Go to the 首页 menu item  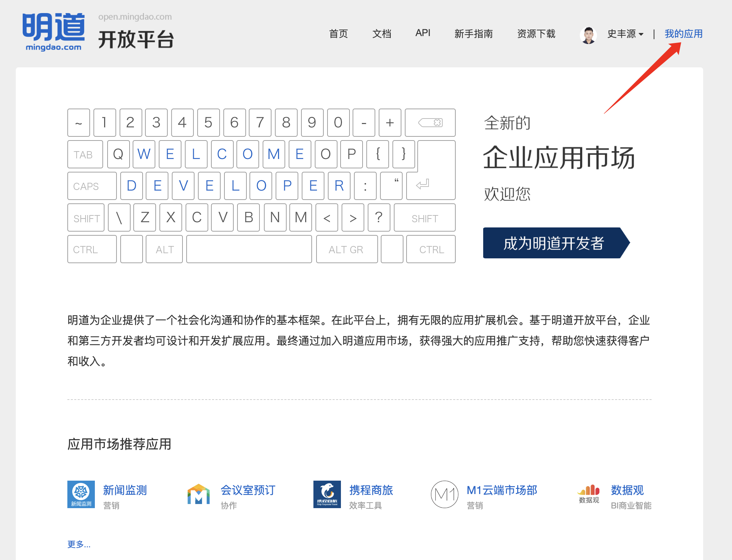339,34
